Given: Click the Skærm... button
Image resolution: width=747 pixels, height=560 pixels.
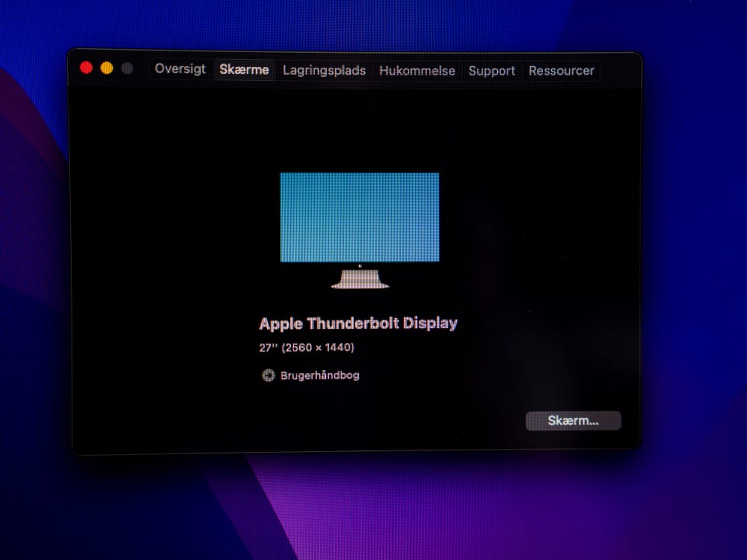Looking at the screenshot, I should [x=573, y=421].
